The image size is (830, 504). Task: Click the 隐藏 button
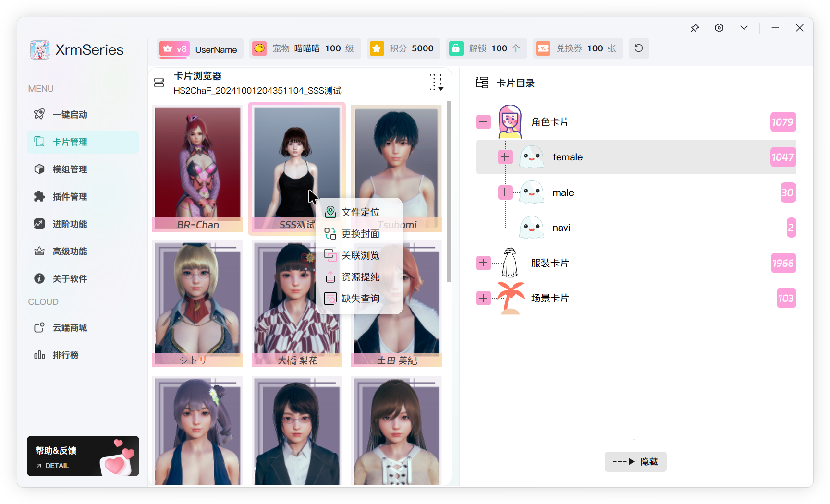click(635, 462)
